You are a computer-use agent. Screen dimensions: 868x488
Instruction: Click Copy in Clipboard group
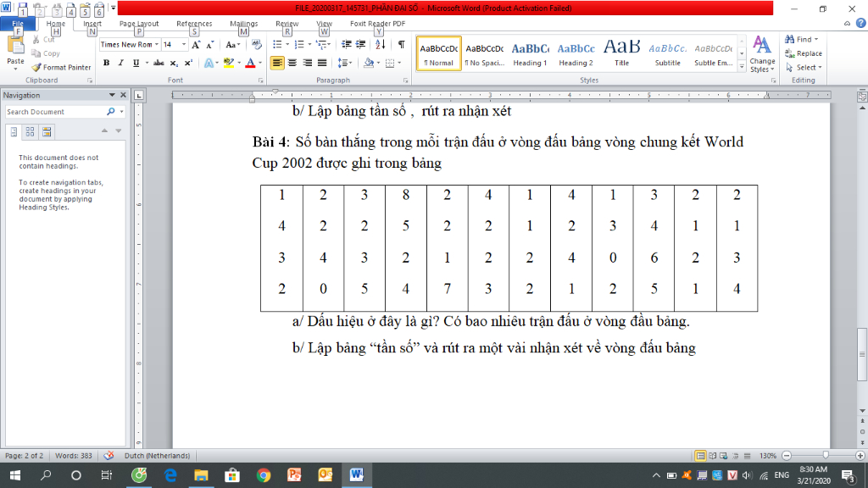pyautogui.click(x=46, y=53)
